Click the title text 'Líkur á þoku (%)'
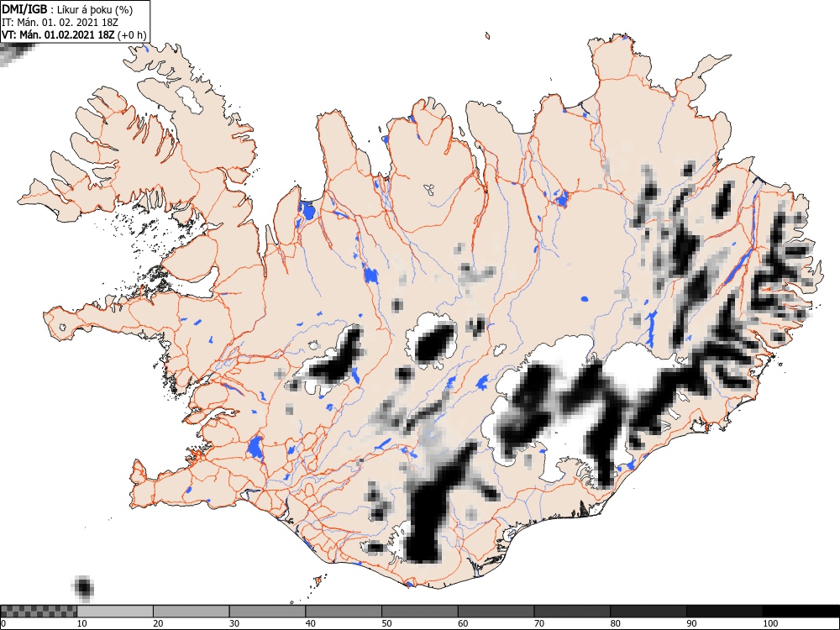840x630 pixels. pyautogui.click(x=95, y=9)
